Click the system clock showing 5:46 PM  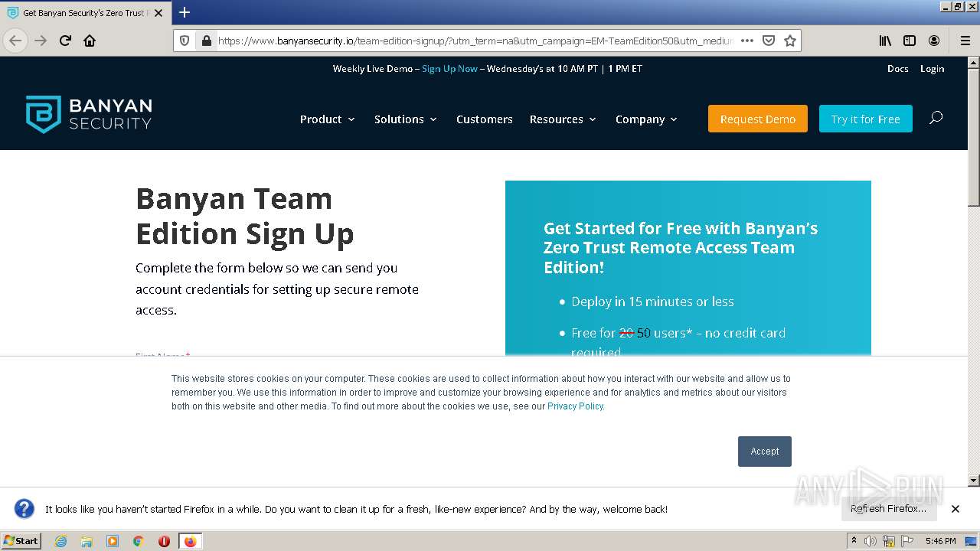(x=940, y=541)
